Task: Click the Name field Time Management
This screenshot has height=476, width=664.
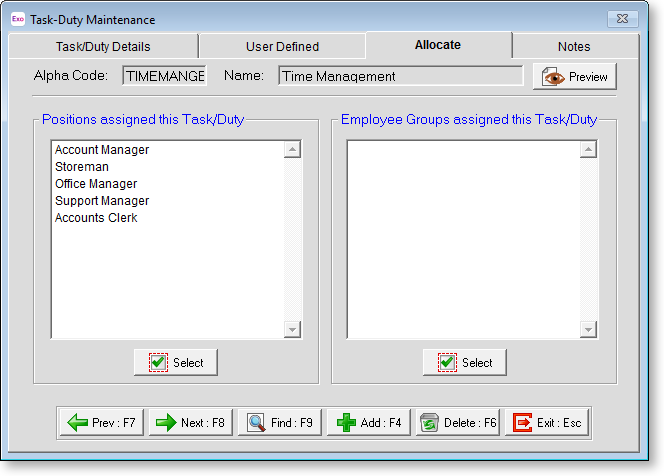Action: pos(400,76)
